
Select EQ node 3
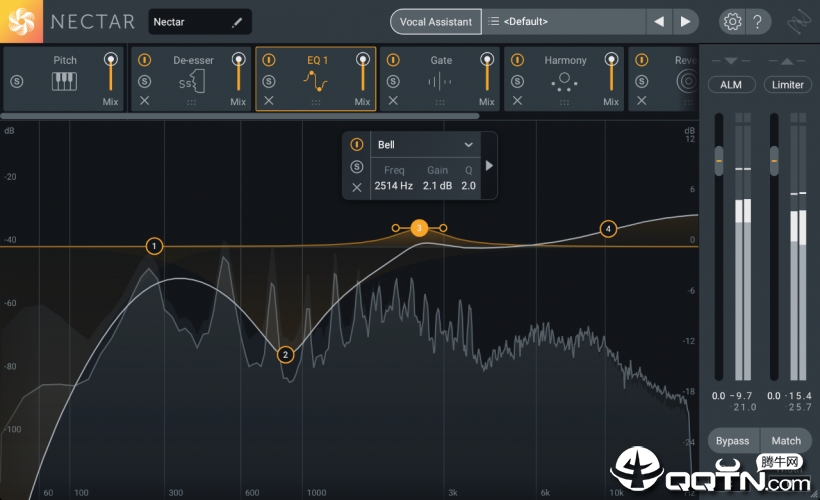pos(419,228)
